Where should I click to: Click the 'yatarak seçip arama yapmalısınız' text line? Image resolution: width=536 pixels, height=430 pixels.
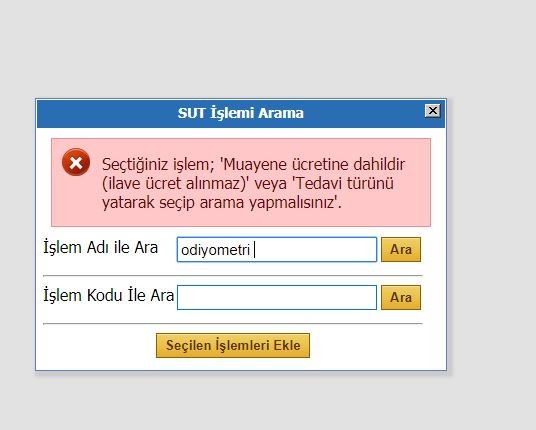222,202
